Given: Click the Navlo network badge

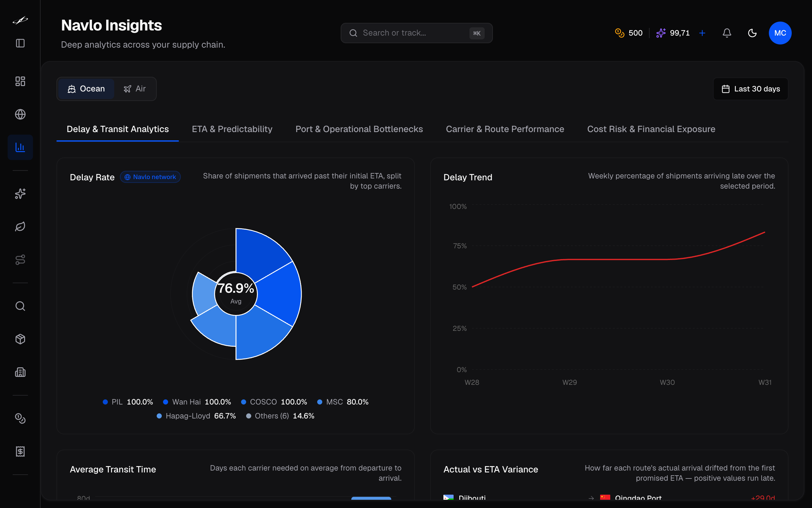Looking at the screenshot, I should (150, 177).
